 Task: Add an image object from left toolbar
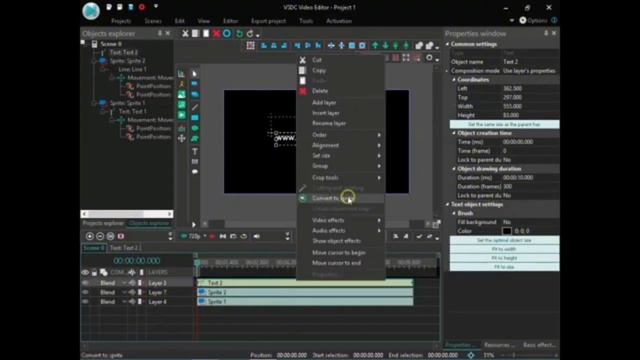point(181,94)
